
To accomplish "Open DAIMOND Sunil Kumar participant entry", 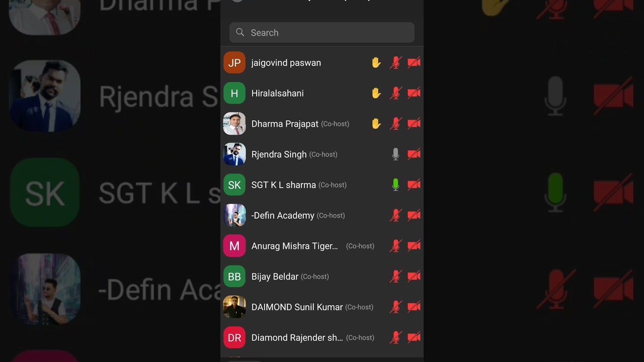I will [322, 307].
